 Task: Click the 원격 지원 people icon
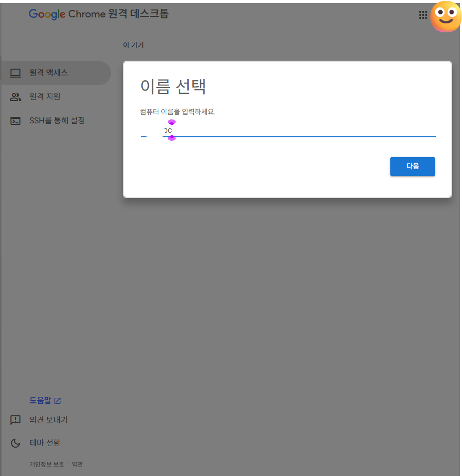(x=15, y=97)
